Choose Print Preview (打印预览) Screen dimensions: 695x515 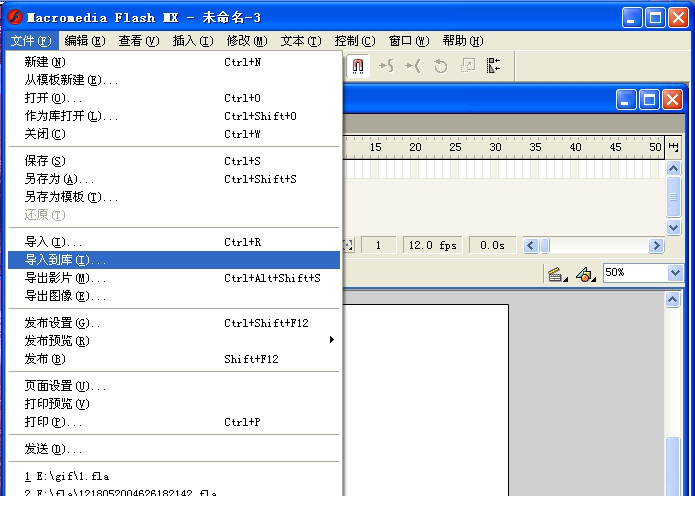[174, 404]
